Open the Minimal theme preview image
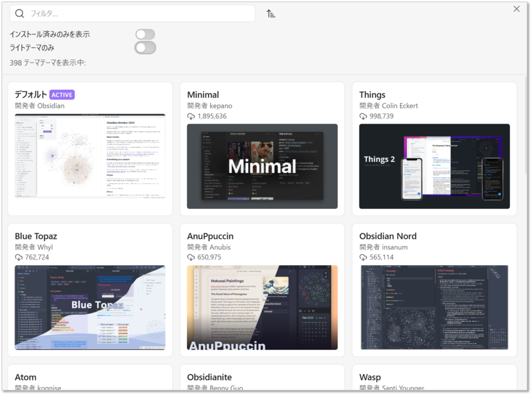This screenshot has height=395, width=532. (262, 166)
